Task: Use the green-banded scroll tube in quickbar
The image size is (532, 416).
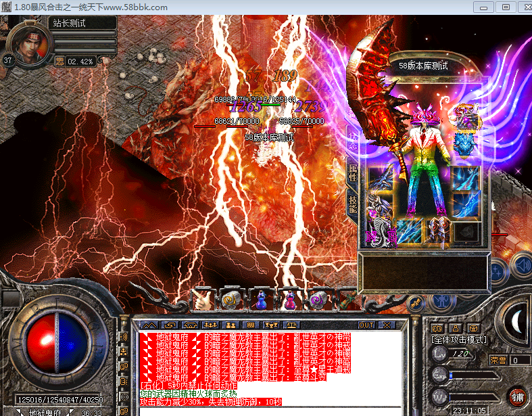Action: [x=347, y=300]
